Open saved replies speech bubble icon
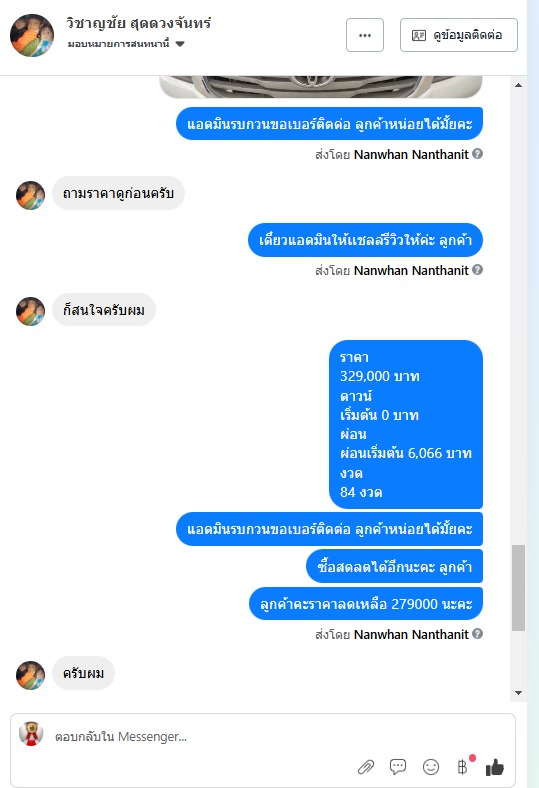 click(x=398, y=767)
